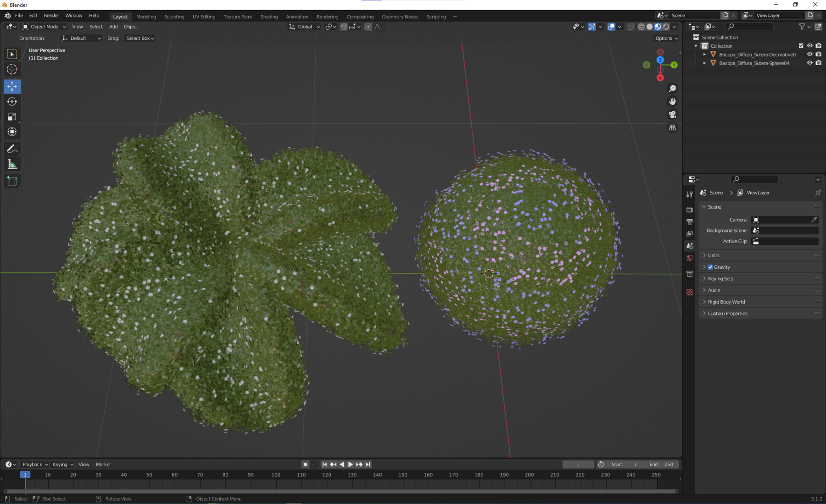Activate the Rotate tool
Screen dimensions: 826x504
point(12,101)
